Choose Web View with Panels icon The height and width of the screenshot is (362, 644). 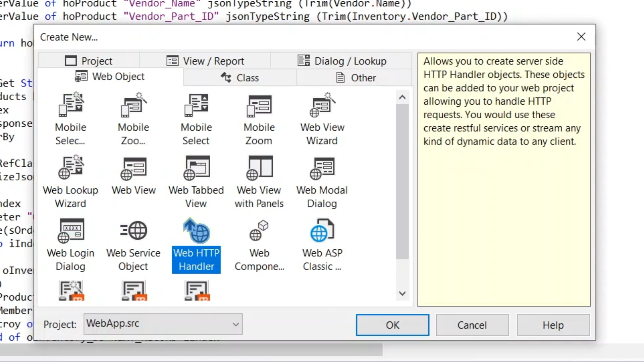259,168
